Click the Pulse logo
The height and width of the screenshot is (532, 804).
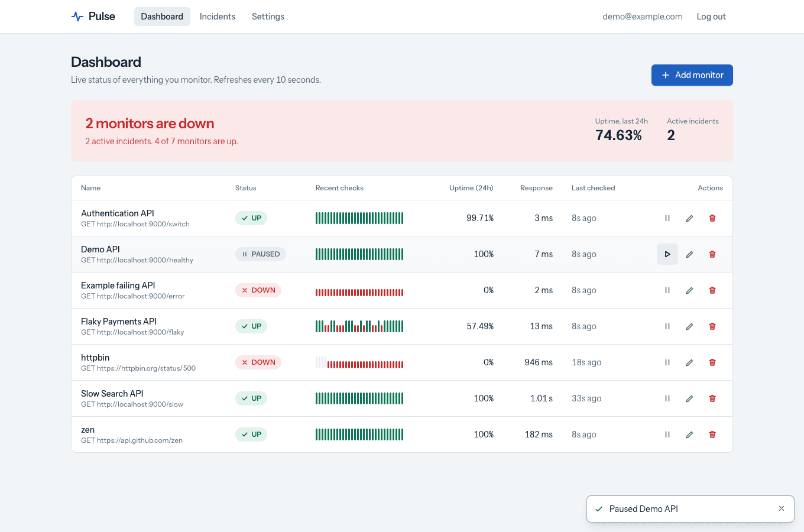point(93,17)
